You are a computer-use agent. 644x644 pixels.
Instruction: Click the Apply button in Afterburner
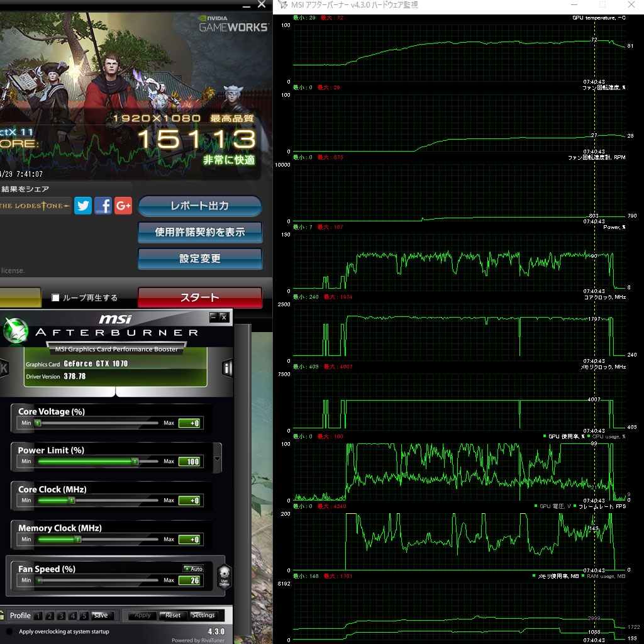(142, 615)
